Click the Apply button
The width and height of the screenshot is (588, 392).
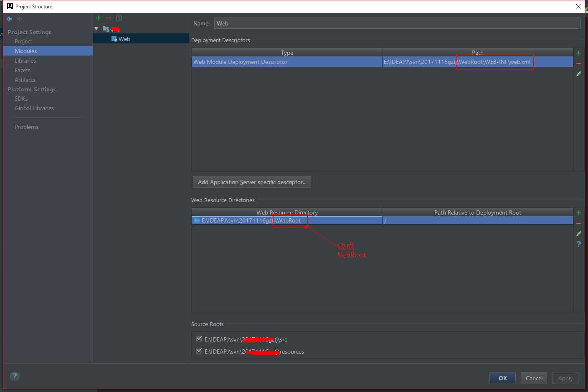tap(565, 378)
